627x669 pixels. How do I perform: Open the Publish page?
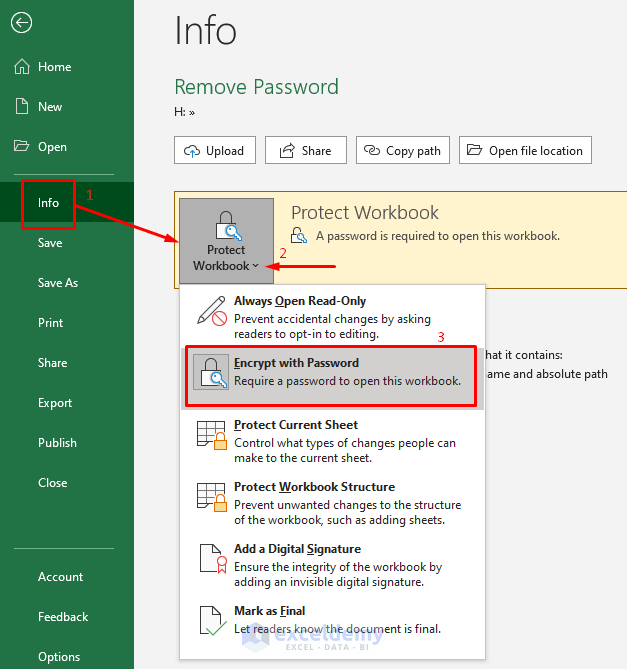pos(67,442)
